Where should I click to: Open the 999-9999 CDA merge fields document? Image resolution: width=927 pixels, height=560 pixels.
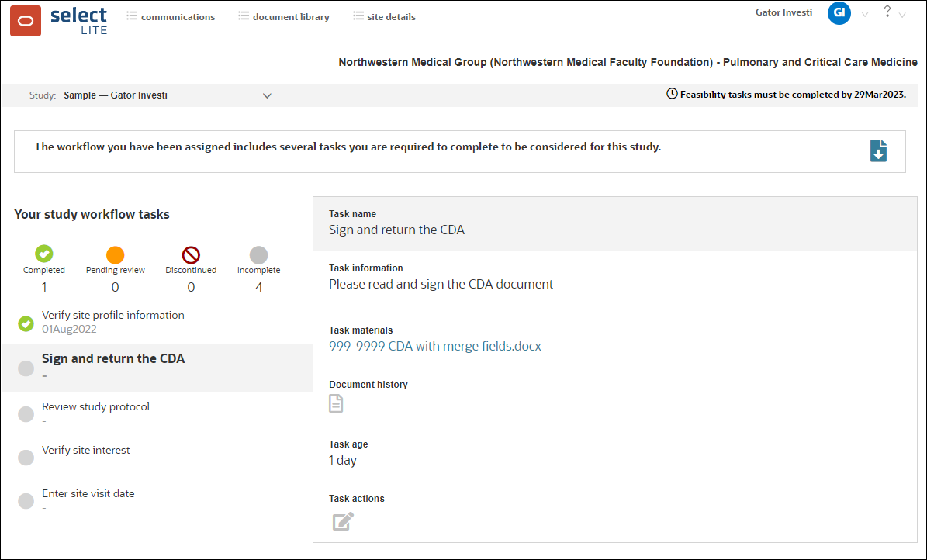(434, 346)
